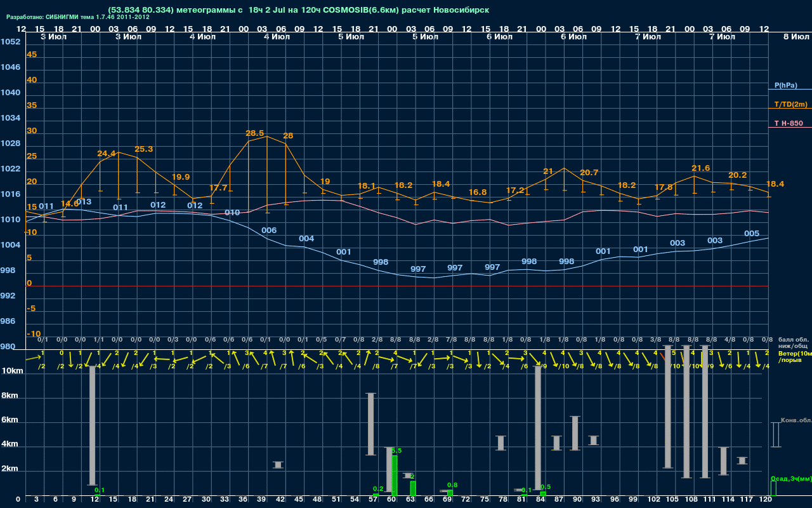This screenshot has width=812, height=508.
Task: Select the 21.6 temperature label
Action: click(700, 168)
